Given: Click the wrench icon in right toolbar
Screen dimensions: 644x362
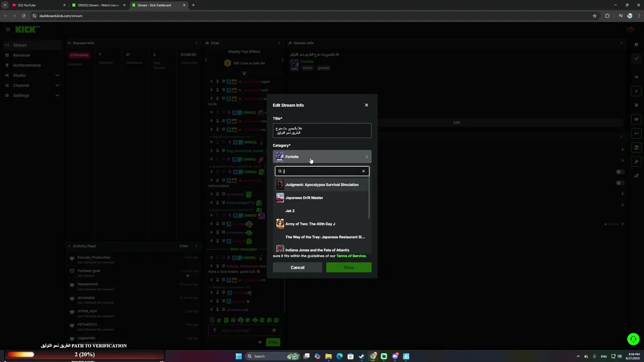Looking at the screenshot, I should [636, 161].
